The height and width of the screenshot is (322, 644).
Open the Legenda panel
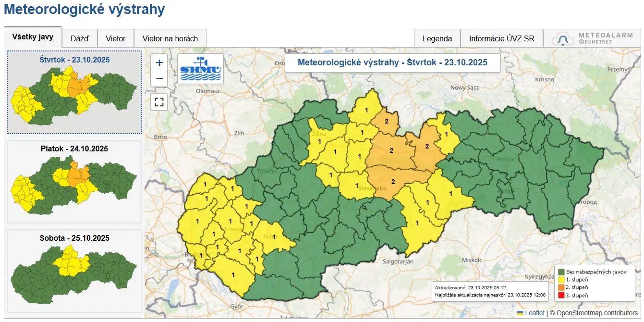(x=437, y=38)
